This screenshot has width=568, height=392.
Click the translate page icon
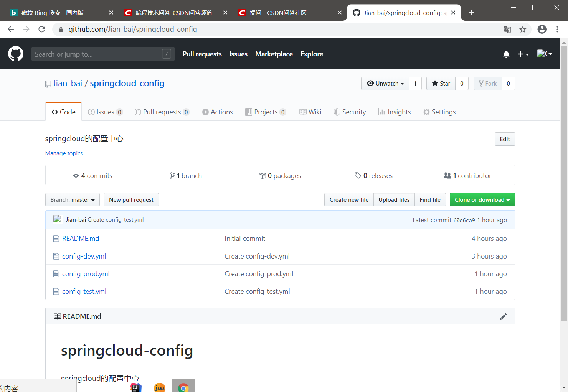[x=507, y=29]
